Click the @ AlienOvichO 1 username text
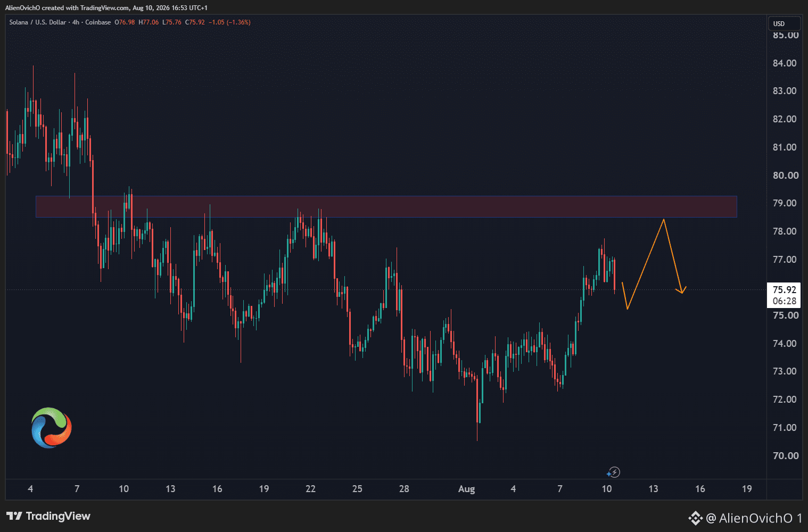Image resolution: width=808 pixels, height=532 pixels. pos(754,518)
